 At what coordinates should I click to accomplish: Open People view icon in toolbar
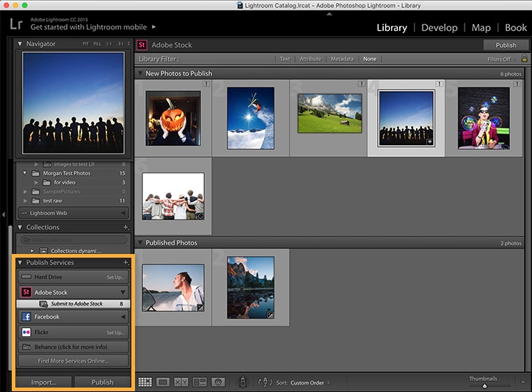pyautogui.click(x=218, y=382)
